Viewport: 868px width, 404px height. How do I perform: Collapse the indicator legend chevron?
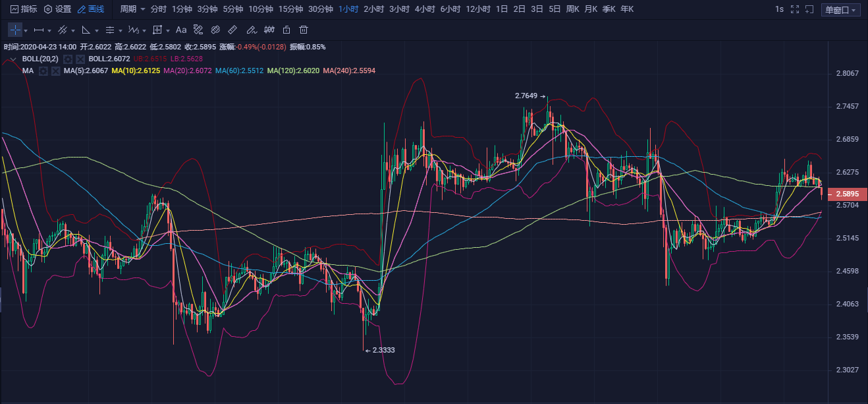(13, 59)
